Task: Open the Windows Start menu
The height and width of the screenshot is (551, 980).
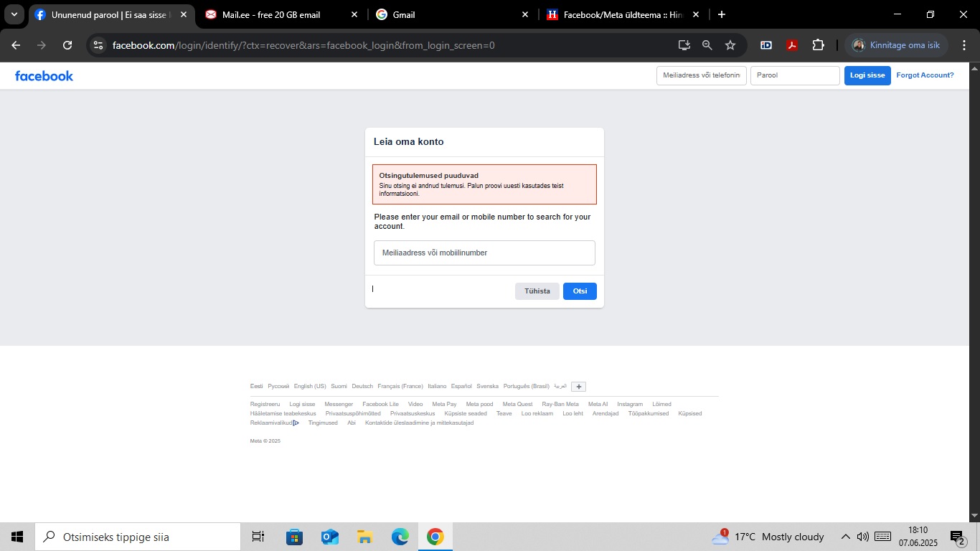Action: [17, 537]
